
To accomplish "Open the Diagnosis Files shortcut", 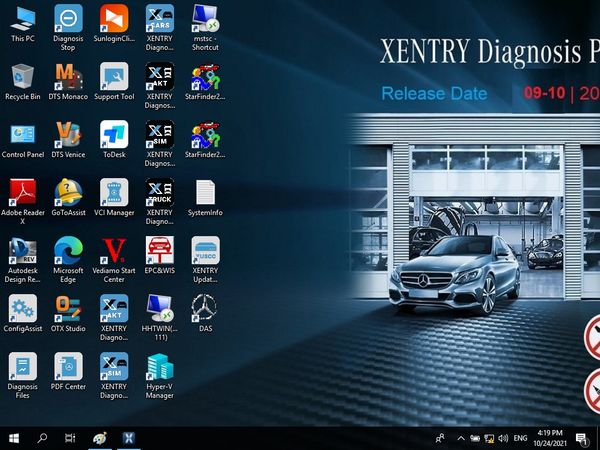I will coord(22,366).
